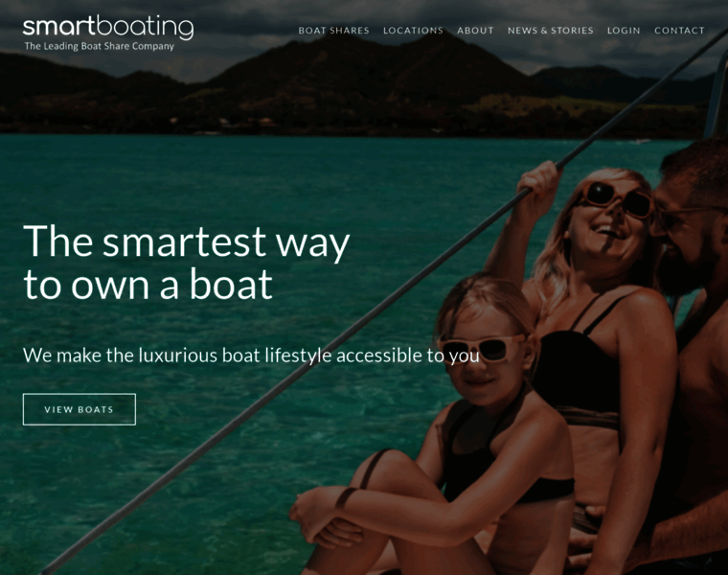Click 'The Leading Boat Share Company' tagline
The image size is (728, 575).
100,46
